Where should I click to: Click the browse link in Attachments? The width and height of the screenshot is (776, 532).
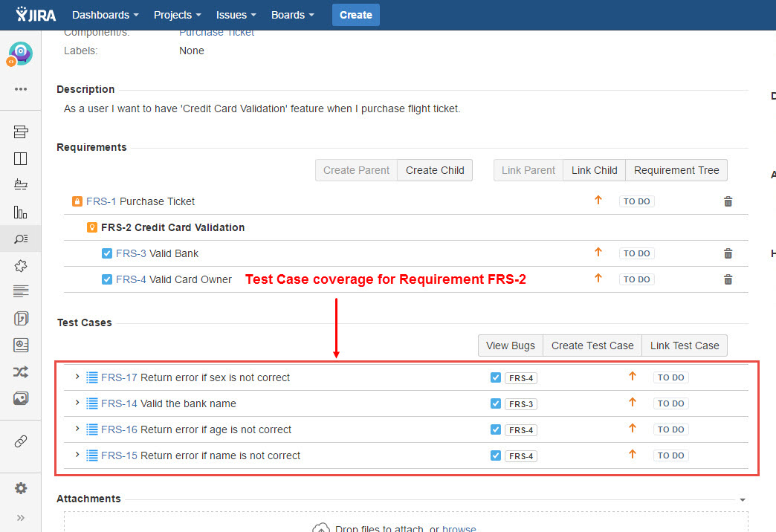pos(459,528)
